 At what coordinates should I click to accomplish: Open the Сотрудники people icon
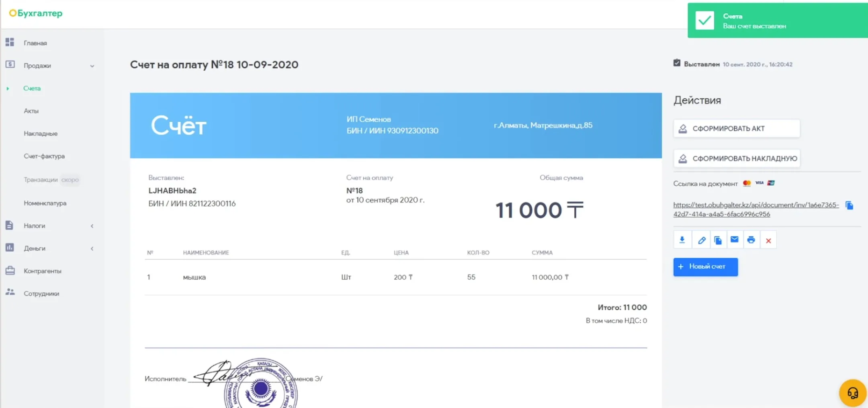coord(10,293)
